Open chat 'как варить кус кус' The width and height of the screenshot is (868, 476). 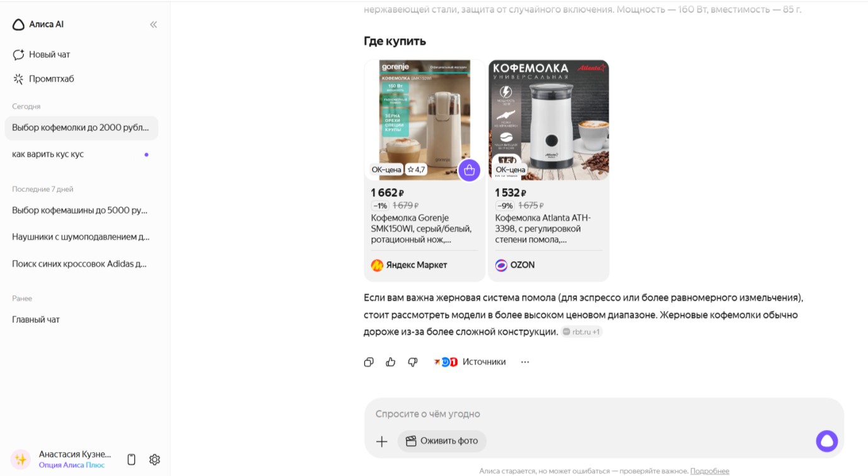click(48, 154)
